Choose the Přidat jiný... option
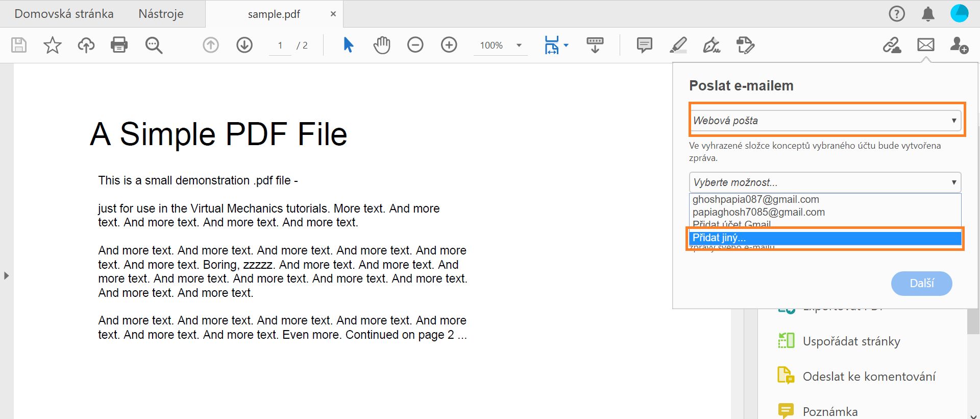 825,238
